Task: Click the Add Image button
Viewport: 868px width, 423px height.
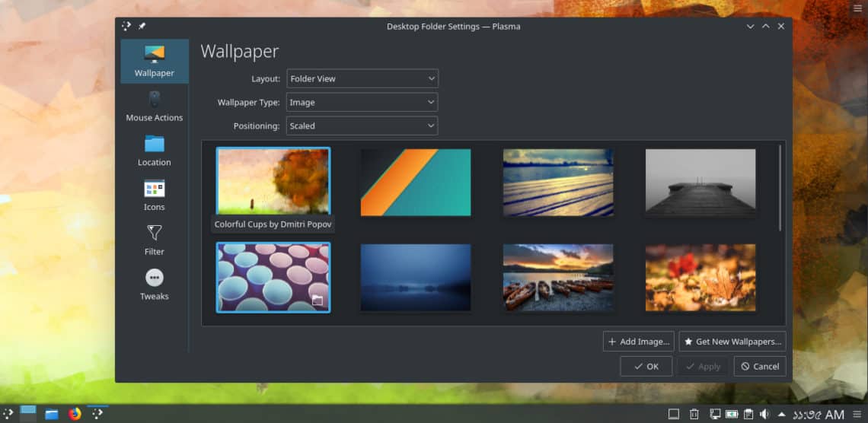Action: [639, 342]
